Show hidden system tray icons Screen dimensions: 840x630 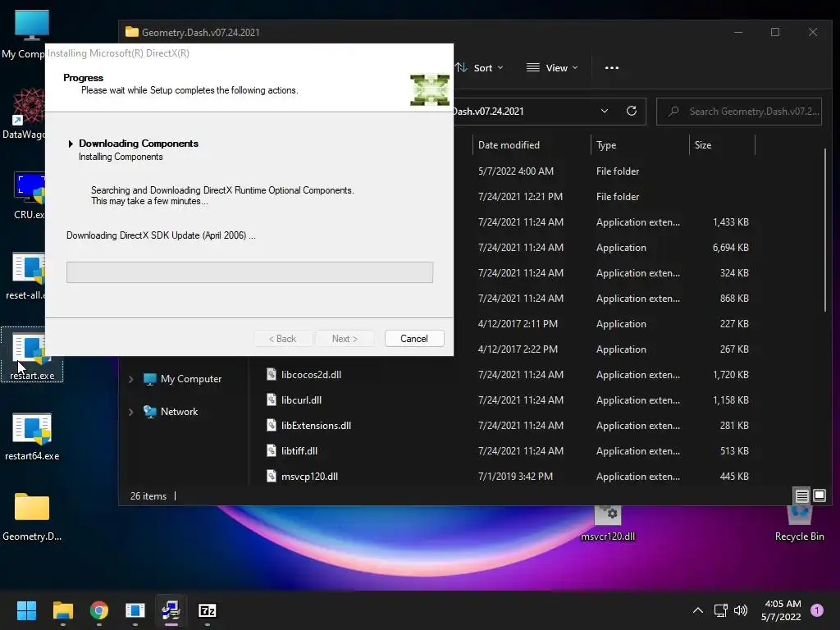tap(697, 610)
